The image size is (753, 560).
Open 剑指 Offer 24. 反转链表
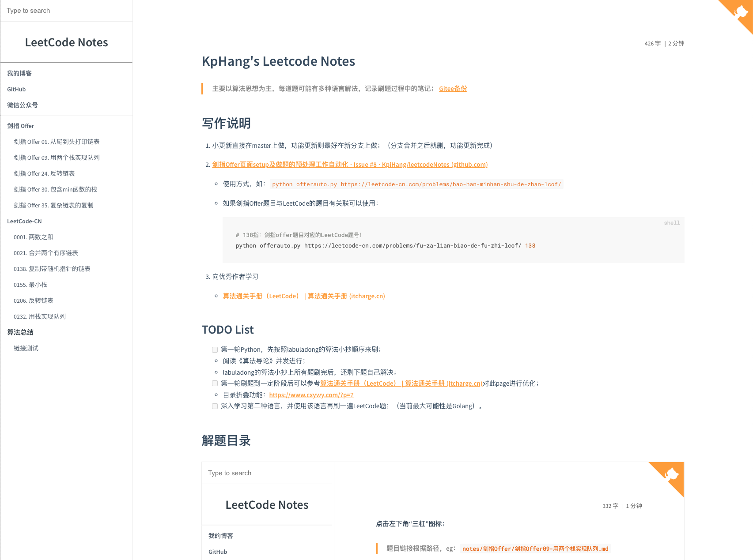[44, 173]
